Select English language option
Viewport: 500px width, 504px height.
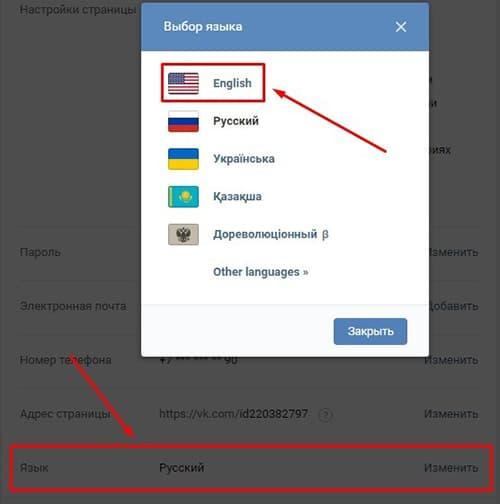point(232,83)
